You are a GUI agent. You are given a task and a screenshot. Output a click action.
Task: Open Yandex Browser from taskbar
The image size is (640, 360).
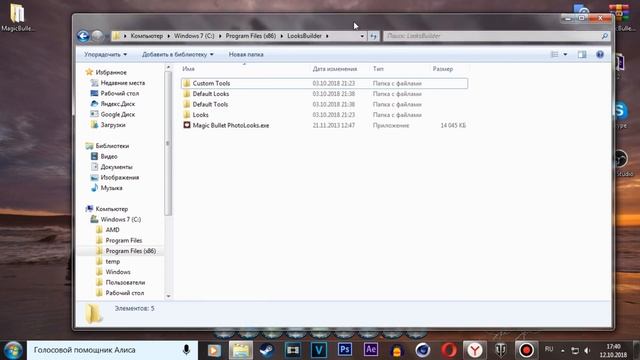475,351
